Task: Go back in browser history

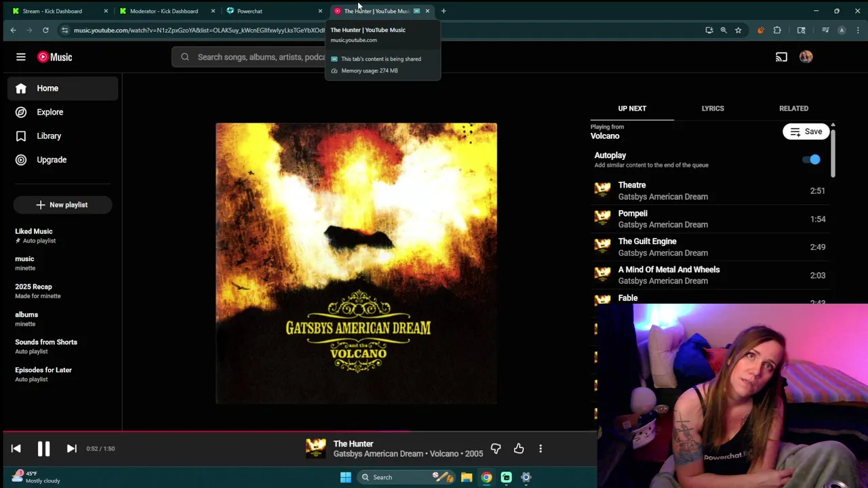Action: [x=13, y=30]
